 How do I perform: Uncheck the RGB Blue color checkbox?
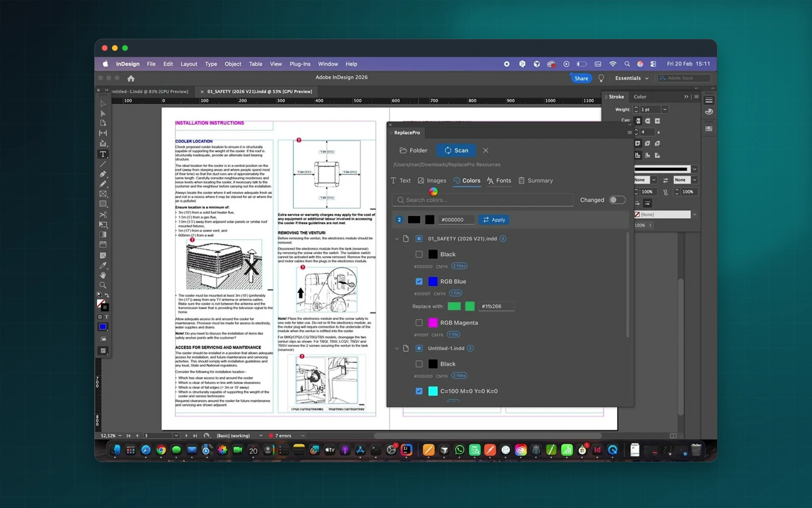pos(419,282)
